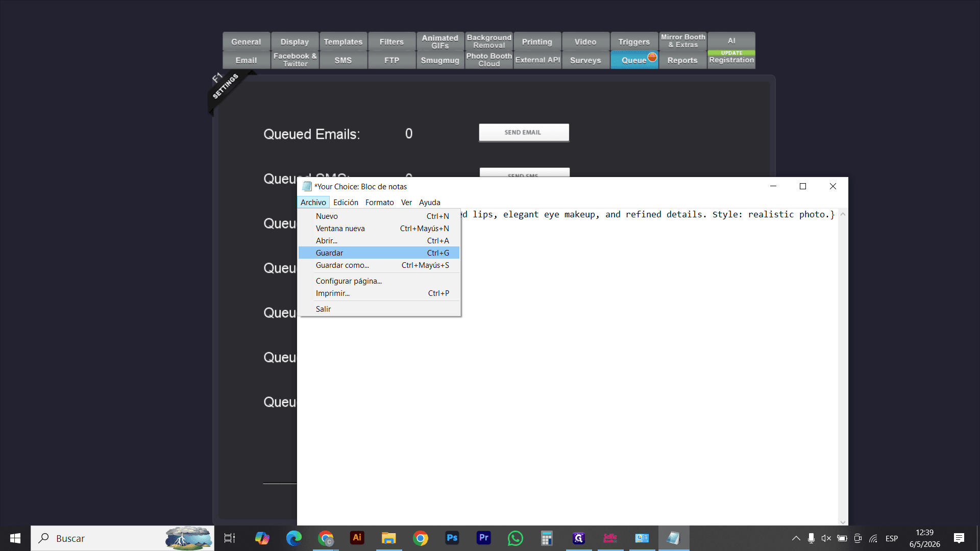Click the Buscar taskbar search box
Viewport: 980px width, 551px height.
click(122, 538)
